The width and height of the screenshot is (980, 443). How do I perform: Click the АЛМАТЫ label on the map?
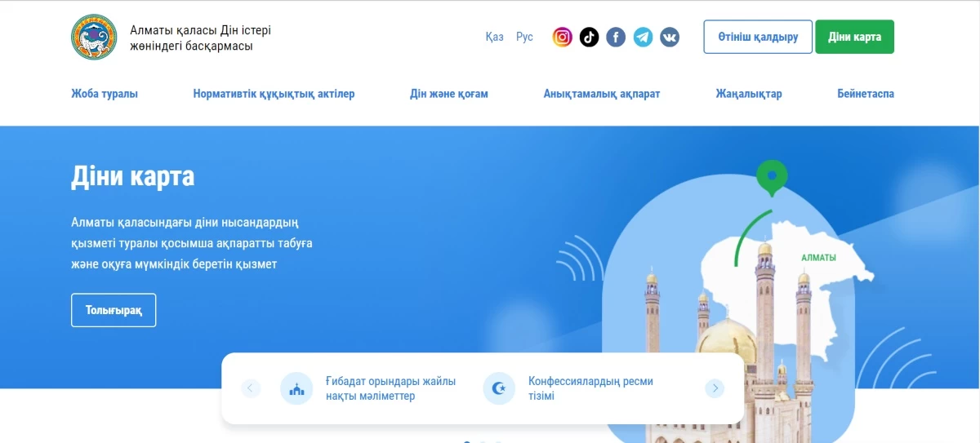pyautogui.click(x=818, y=258)
